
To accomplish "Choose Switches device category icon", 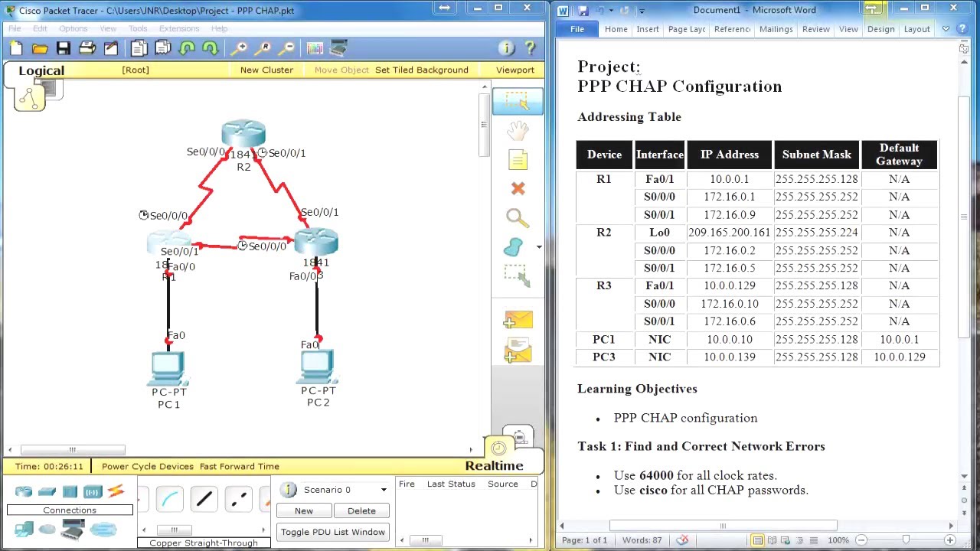I will tap(47, 492).
